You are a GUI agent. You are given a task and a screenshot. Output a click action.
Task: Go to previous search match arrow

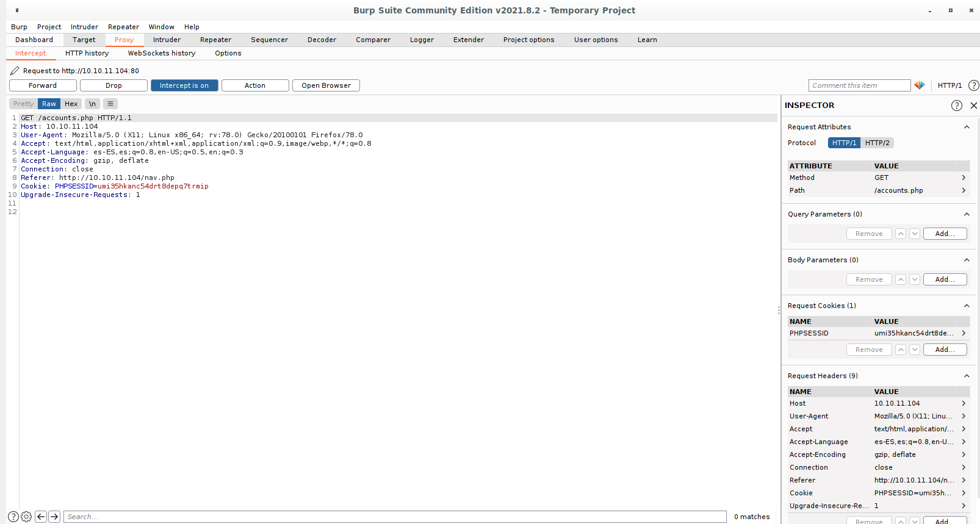(x=41, y=517)
